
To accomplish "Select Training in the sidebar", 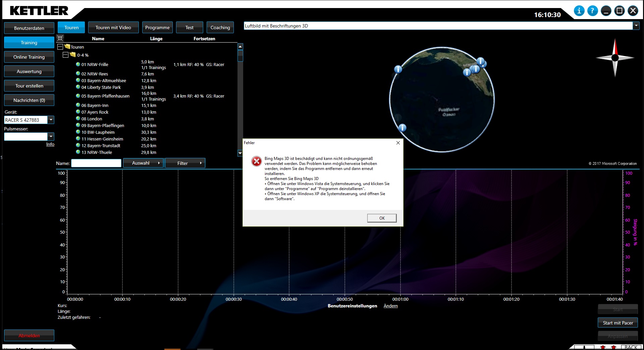I will pyautogui.click(x=29, y=43).
